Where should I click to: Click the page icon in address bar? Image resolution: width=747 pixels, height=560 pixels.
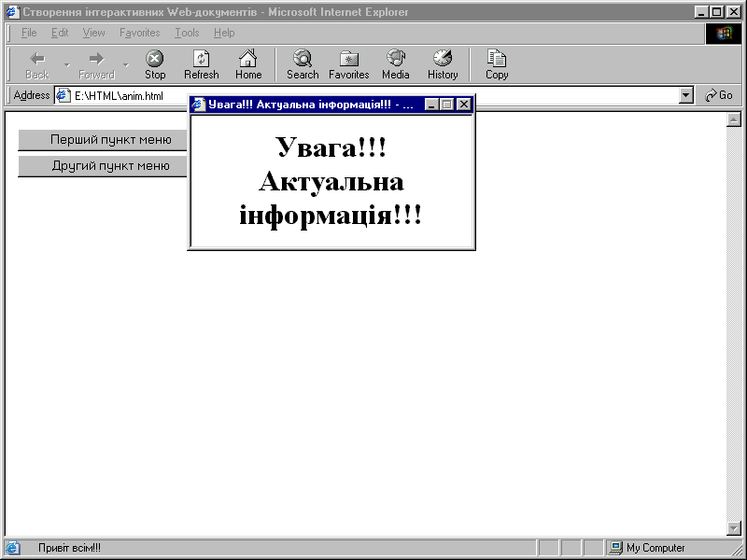point(63,96)
